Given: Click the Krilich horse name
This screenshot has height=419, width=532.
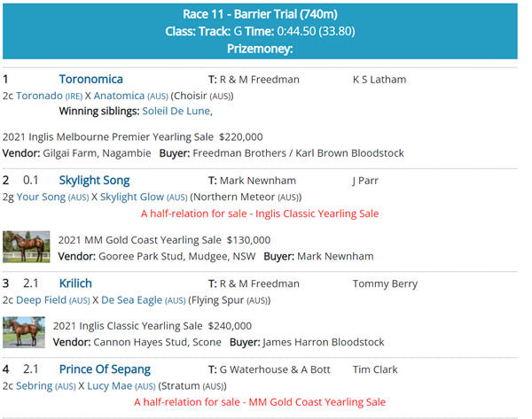Looking at the screenshot, I should [x=75, y=283].
